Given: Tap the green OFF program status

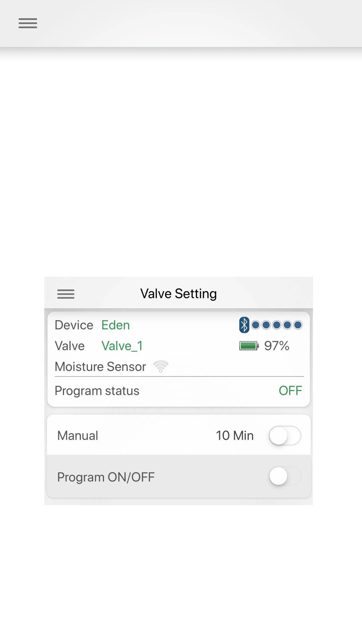Looking at the screenshot, I should click(290, 390).
